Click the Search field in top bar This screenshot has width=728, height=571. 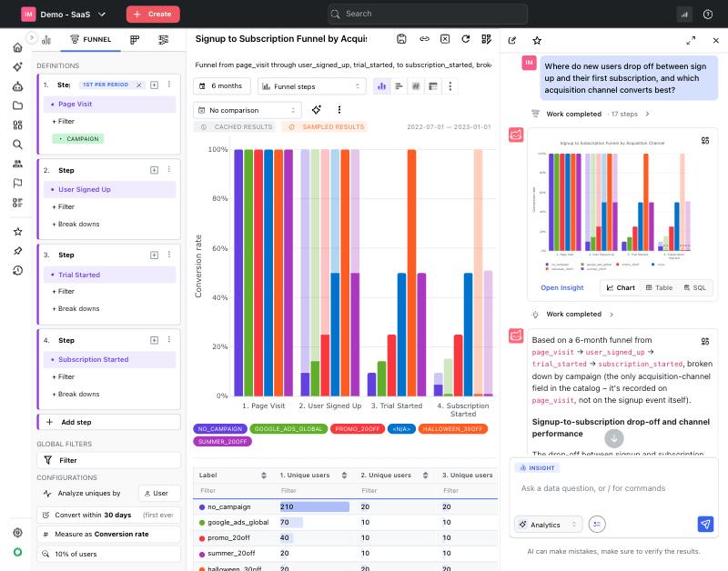click(427, 14)
